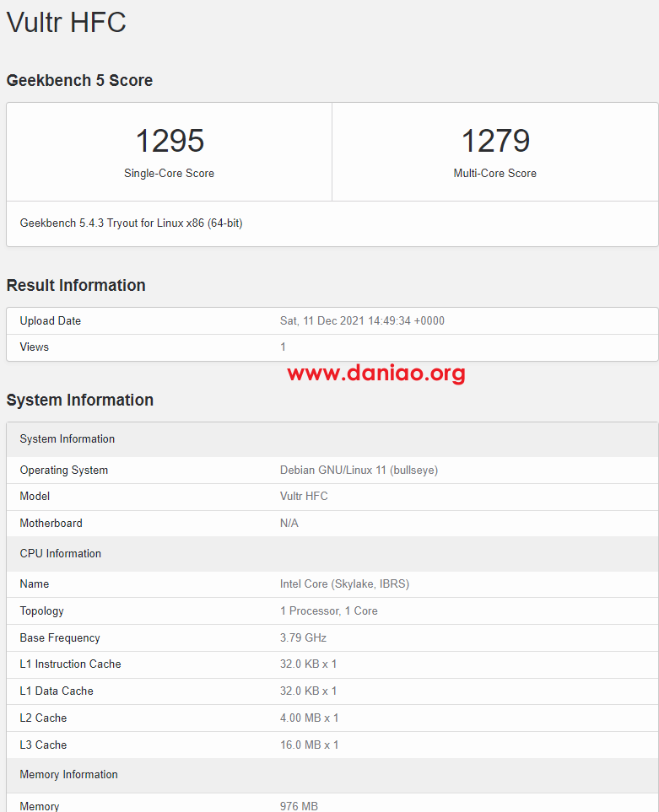Click the L3 Cache row label
659x812 pixels.
pos(43,745)
